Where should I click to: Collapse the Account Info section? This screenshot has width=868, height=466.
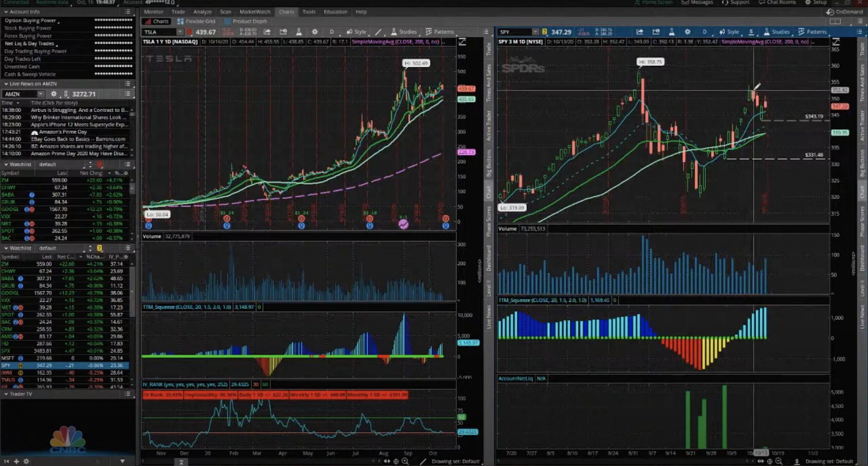click(x=6, y=12)
